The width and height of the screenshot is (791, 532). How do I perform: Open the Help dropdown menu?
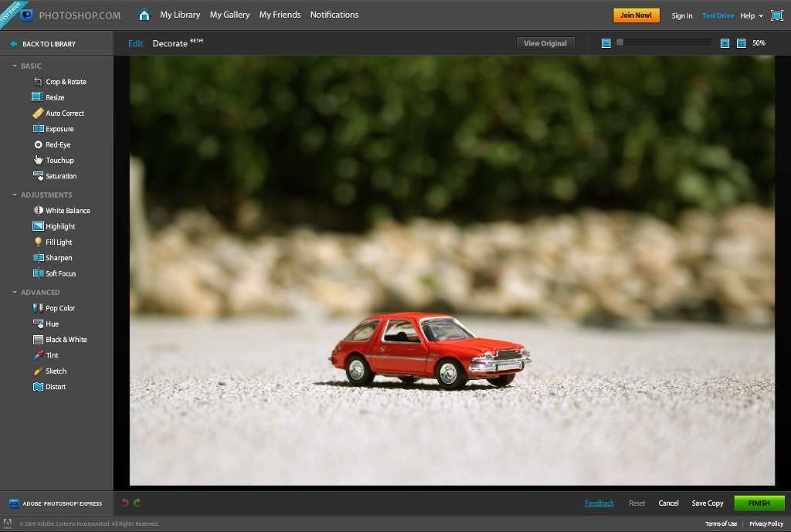coord(751,15)
